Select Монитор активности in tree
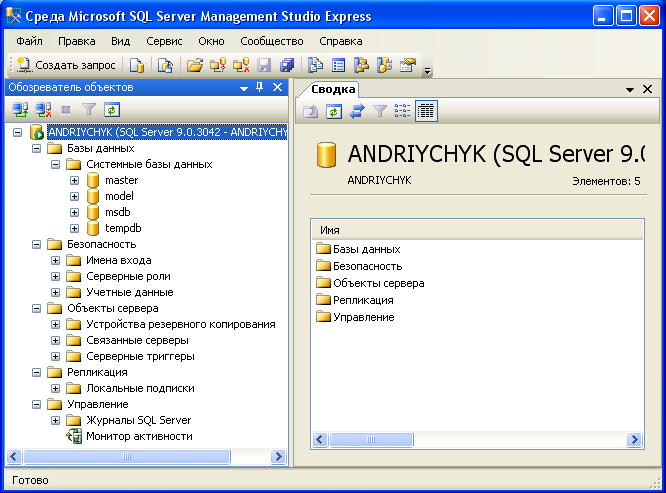The image size is (666, 493). (x=139, y=436)
